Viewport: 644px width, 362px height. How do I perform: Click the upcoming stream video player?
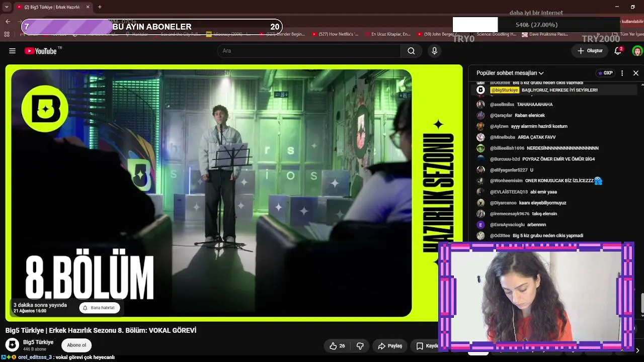234,193
